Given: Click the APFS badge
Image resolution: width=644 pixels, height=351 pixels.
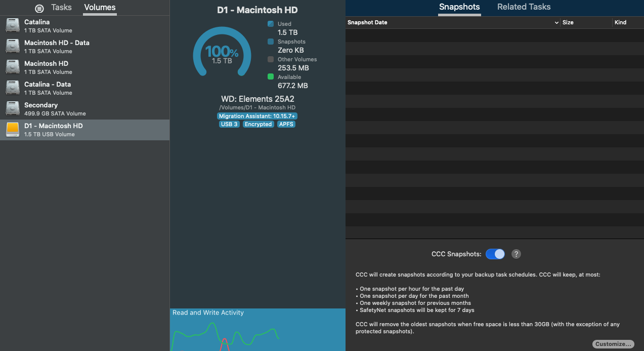Looking at the screenshot, I should [286, 124].
